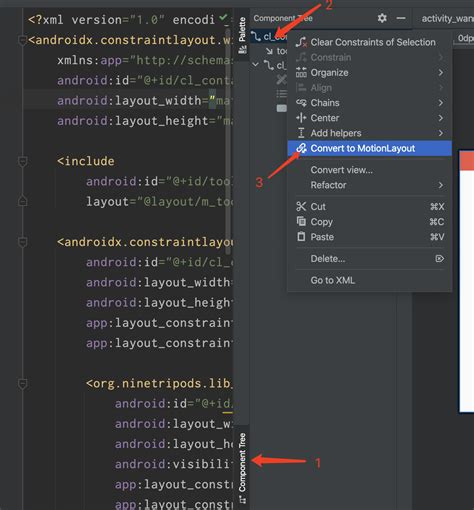Hide the Component Tree panel with minus icon
Image resolution: width=474 pixels, height=510 pixels.
(x=401, y=18)
